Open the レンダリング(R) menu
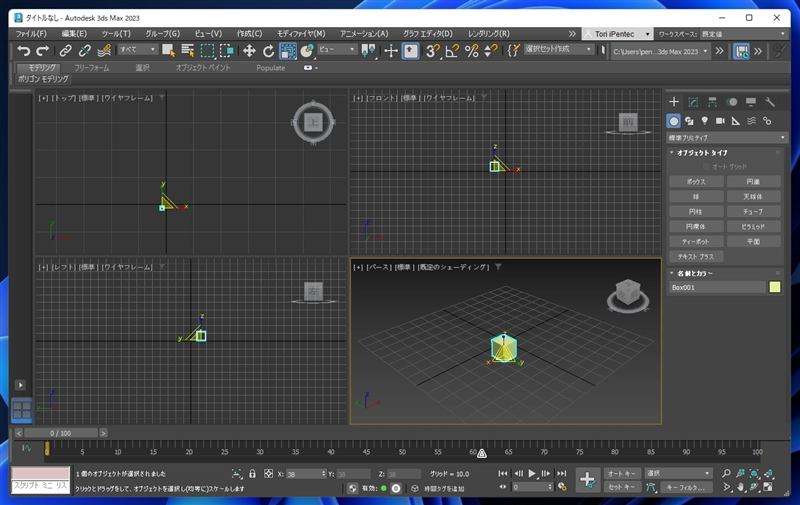This screenshot has width=800, height=505. click(x=488, y=34)
